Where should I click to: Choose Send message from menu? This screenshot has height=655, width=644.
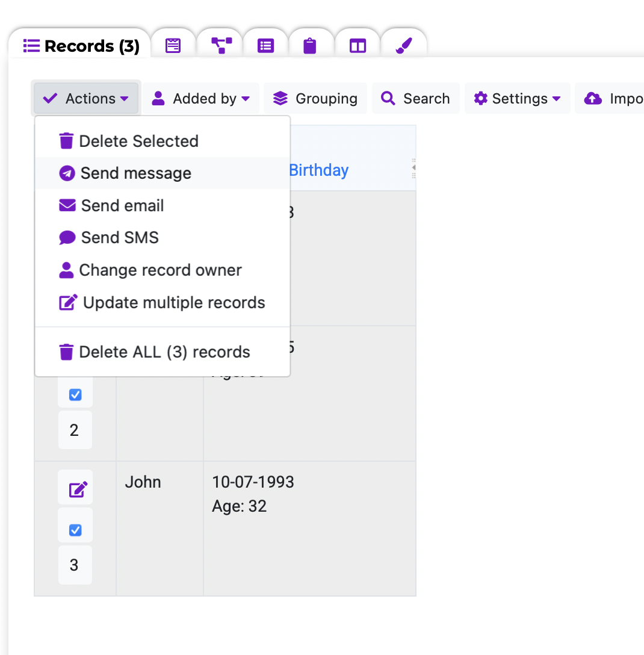163,173
